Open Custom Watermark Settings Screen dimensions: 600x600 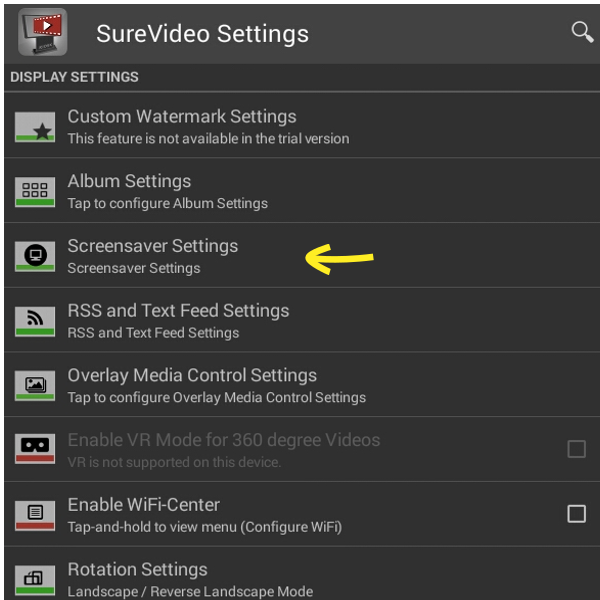302,126
